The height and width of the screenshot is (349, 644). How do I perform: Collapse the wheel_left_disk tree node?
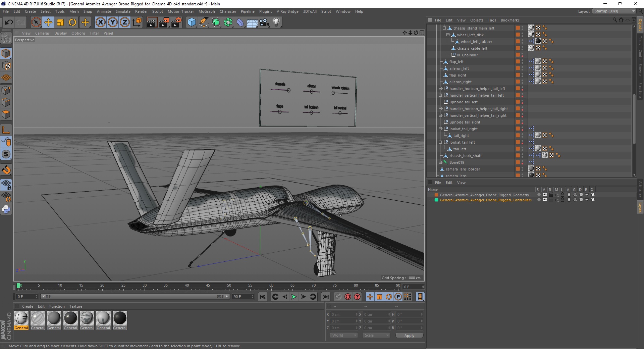[448, 35]
